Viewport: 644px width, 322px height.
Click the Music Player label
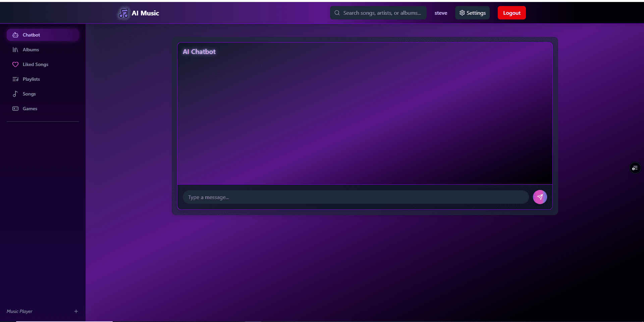click(x=19, y=311)
